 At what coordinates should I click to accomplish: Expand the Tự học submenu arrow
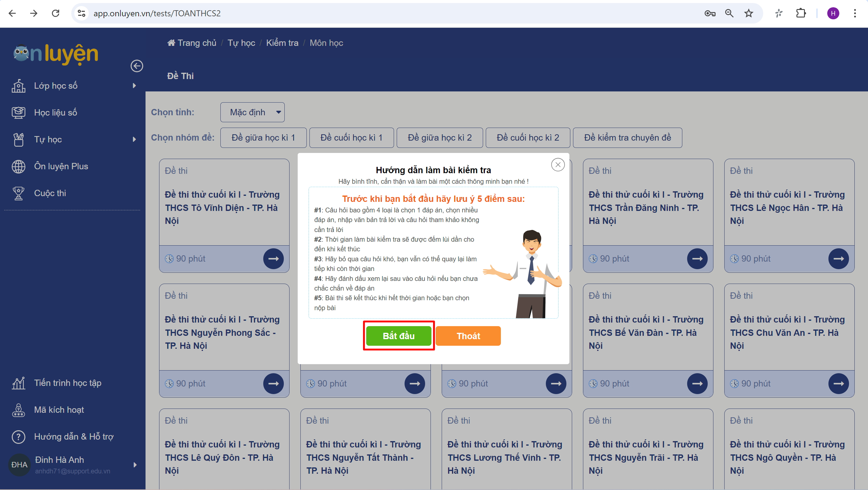click(134, 139)
